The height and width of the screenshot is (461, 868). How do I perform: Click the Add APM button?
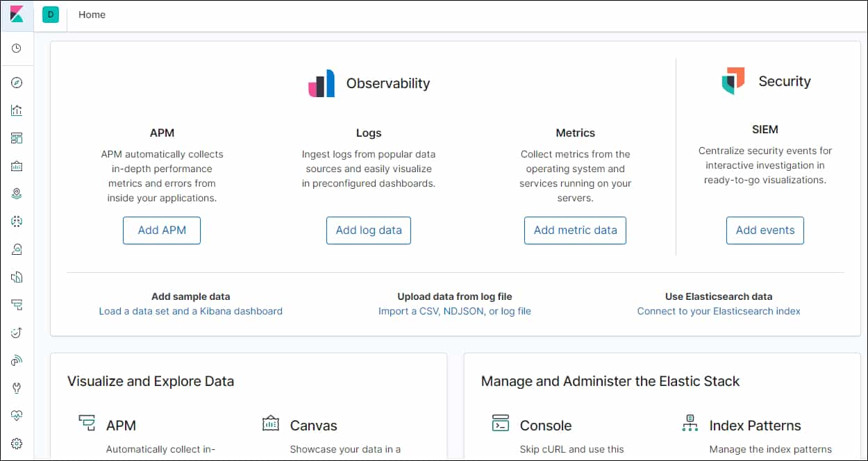pos(162,230)
